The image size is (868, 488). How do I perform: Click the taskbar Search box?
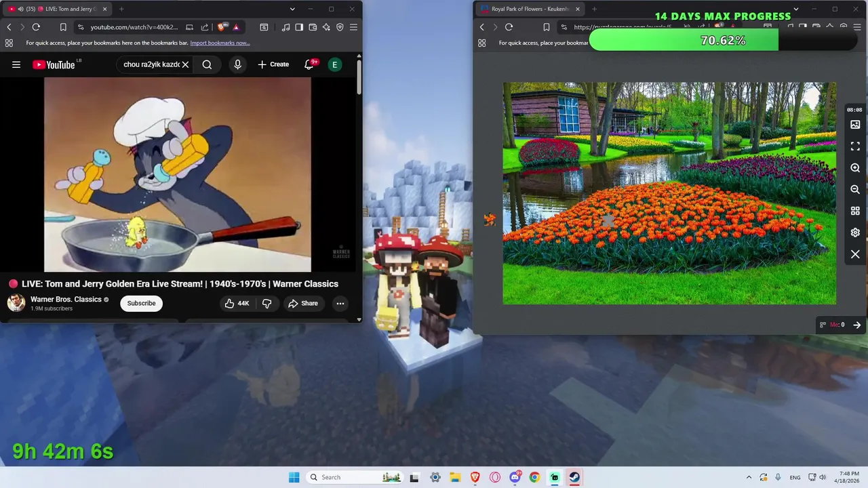[x=355, y=477]
